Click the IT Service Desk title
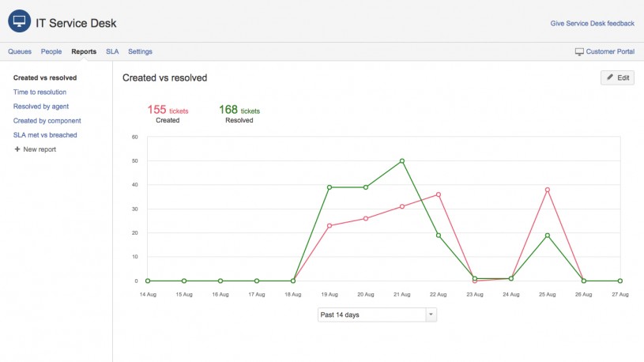The width and height of the screenshot is (644, 362). (x=76, y=23)
